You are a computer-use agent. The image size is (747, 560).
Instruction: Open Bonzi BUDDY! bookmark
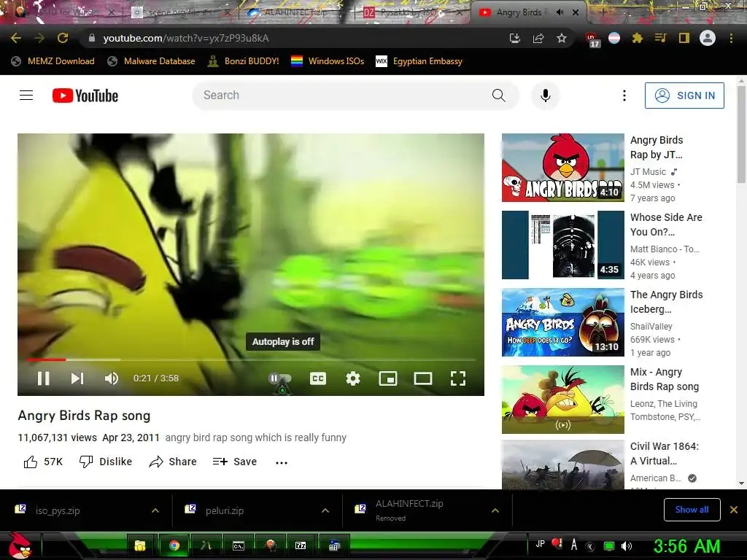244,61
